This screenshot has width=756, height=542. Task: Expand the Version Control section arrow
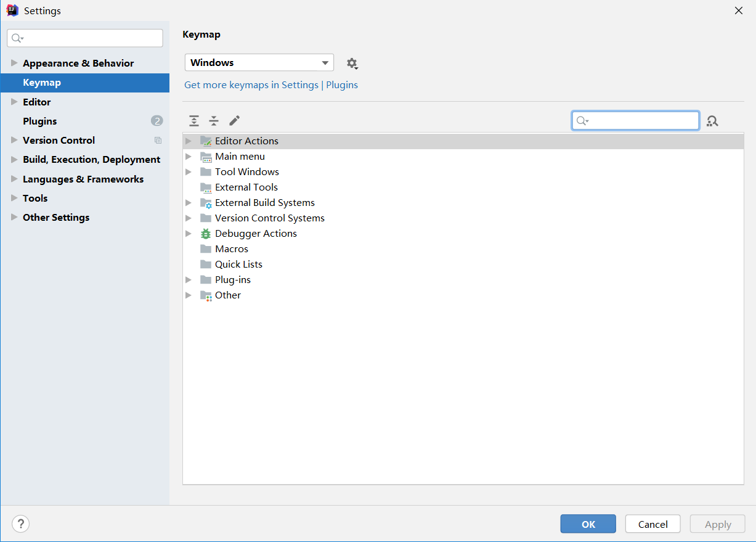(x=14, y=140)
